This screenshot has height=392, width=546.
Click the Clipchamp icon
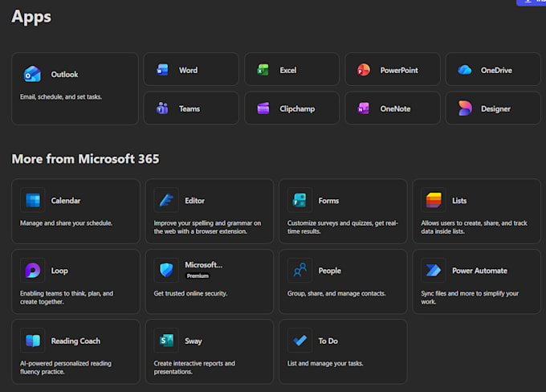[x=263, y=108]
